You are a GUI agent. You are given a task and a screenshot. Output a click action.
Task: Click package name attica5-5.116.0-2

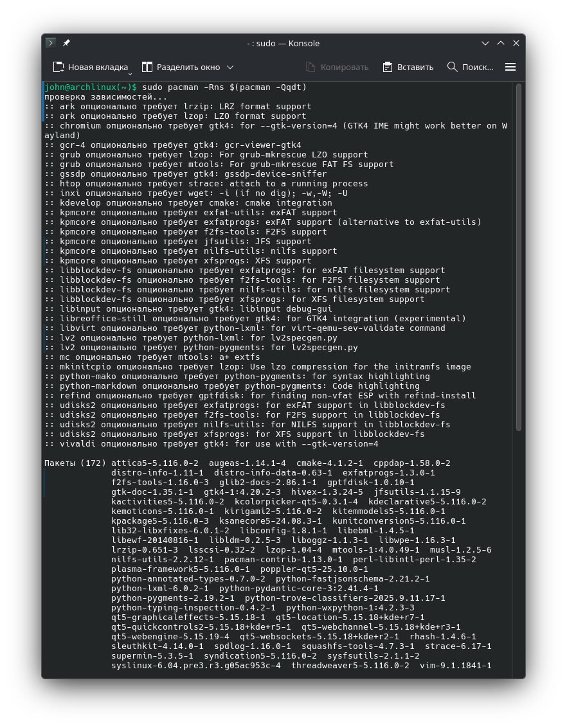pos(155,463)
